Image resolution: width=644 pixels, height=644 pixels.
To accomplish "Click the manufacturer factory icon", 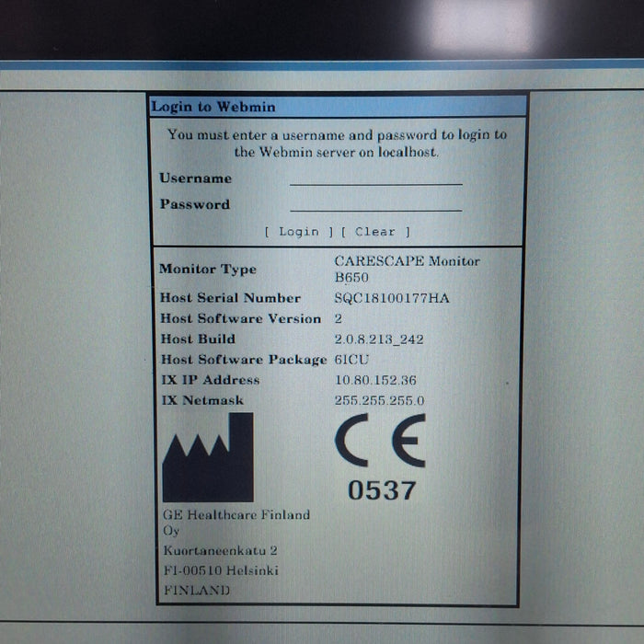I will click(x=208, y=457).
